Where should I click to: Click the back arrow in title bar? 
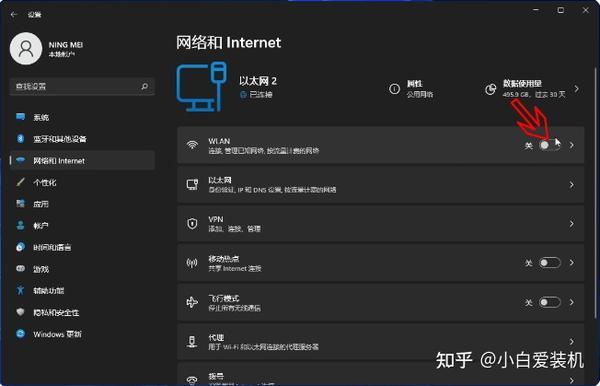pyautogui.click(x=14, y=15)
